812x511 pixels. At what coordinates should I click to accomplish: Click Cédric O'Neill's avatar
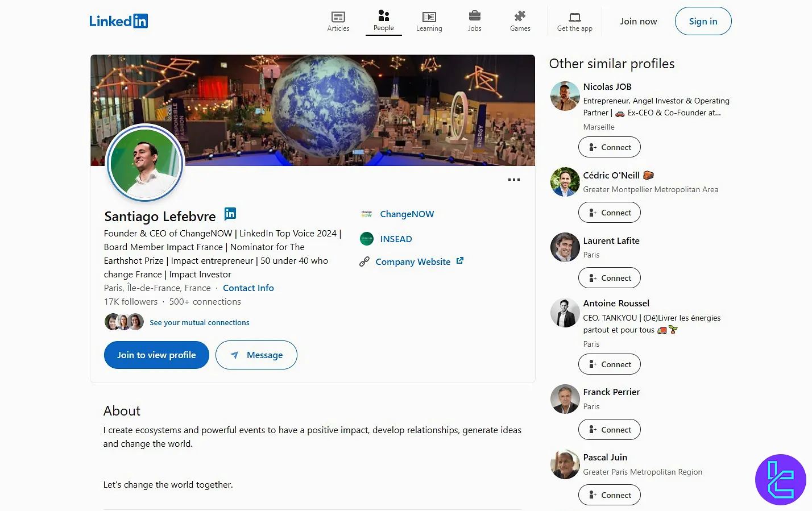pyautogui.click(x=565, y=182)
